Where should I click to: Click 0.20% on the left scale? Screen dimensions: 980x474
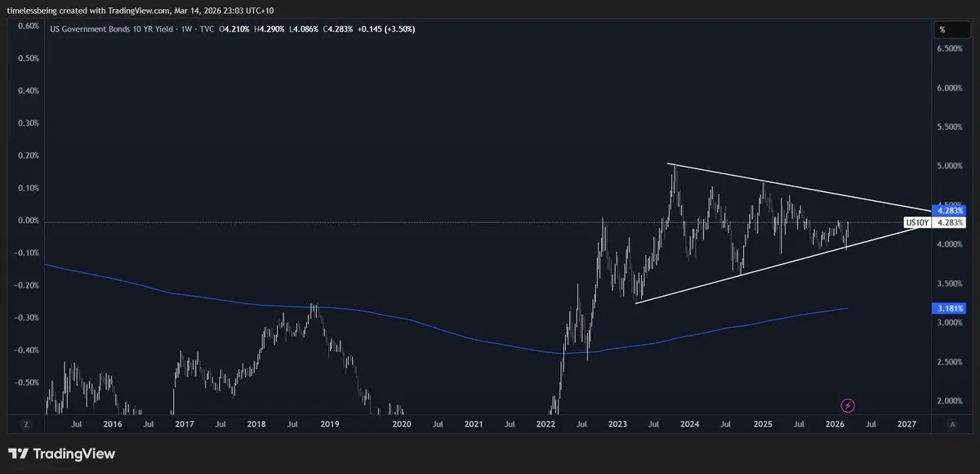[x=28, y=155]
